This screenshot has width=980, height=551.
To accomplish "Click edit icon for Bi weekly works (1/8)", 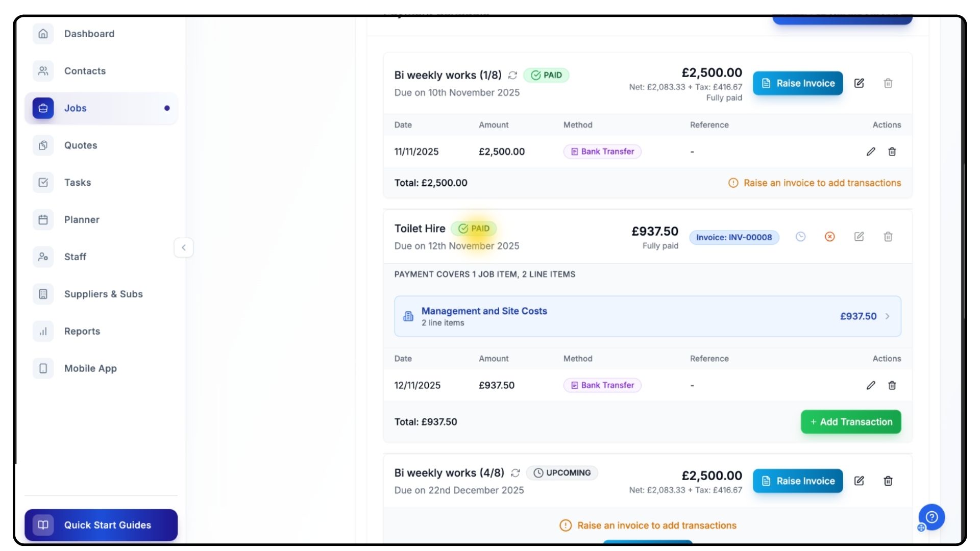I will (859, 83).
